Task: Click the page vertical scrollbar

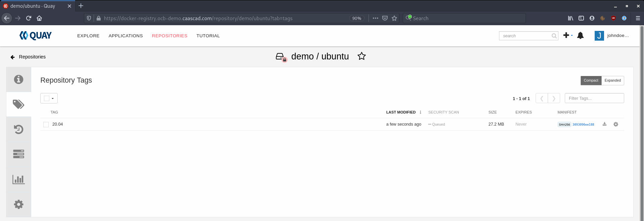Action: point(642,123)
